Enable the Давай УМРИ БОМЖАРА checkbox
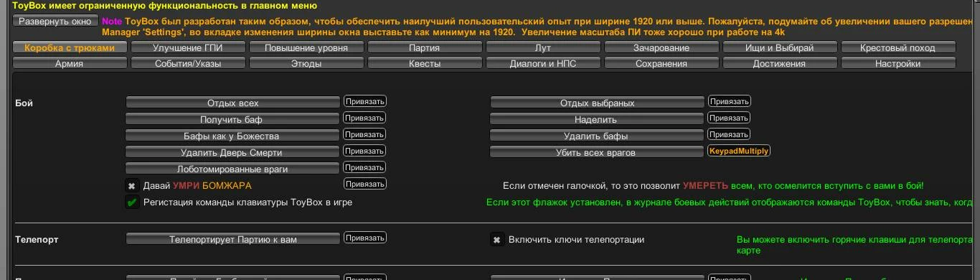The image size is (980, 280). [132, 185]
